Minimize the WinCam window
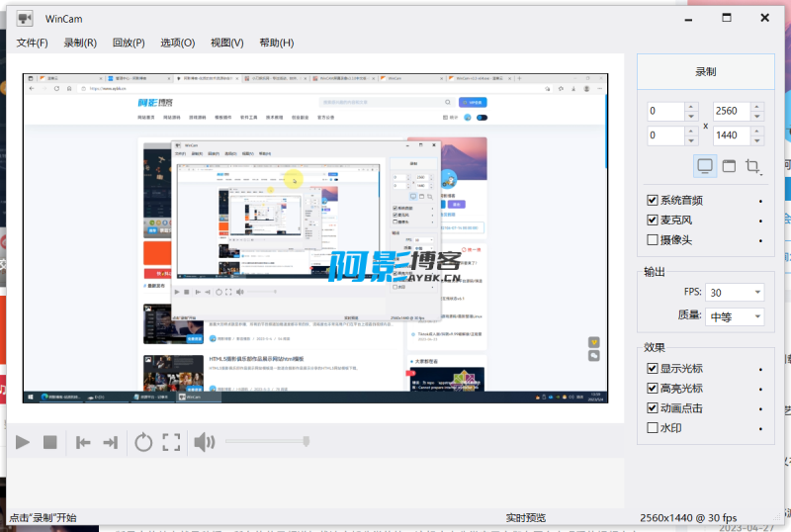Viewport: 791px width, 532px height. (688, 19)
